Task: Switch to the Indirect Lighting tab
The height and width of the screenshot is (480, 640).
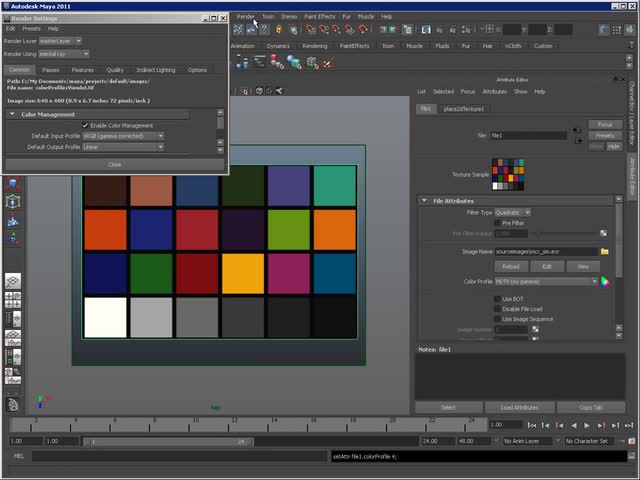Action: pos(155,70)
